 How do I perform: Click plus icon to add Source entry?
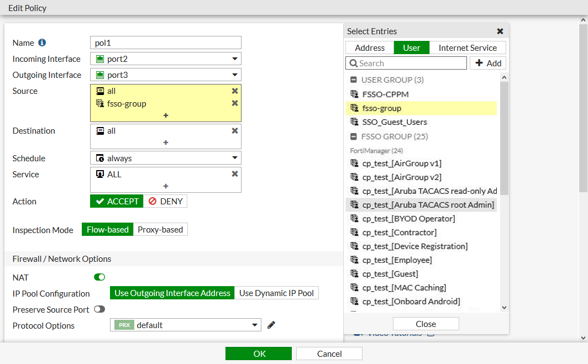(166, 115)
